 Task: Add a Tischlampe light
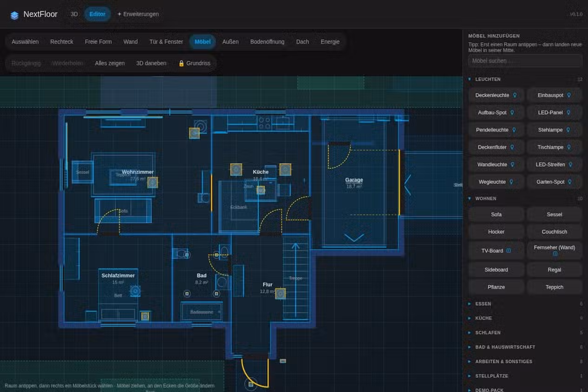point(554,147)
